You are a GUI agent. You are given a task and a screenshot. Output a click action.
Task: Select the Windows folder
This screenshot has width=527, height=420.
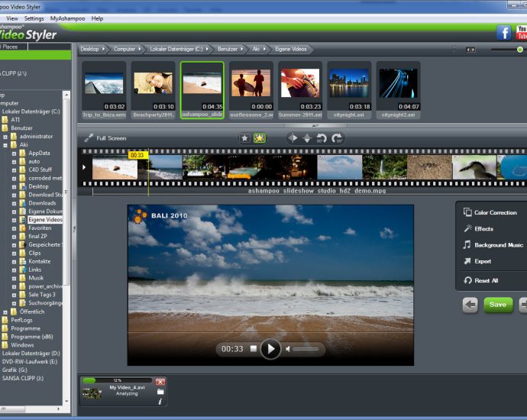pos(22,345)
